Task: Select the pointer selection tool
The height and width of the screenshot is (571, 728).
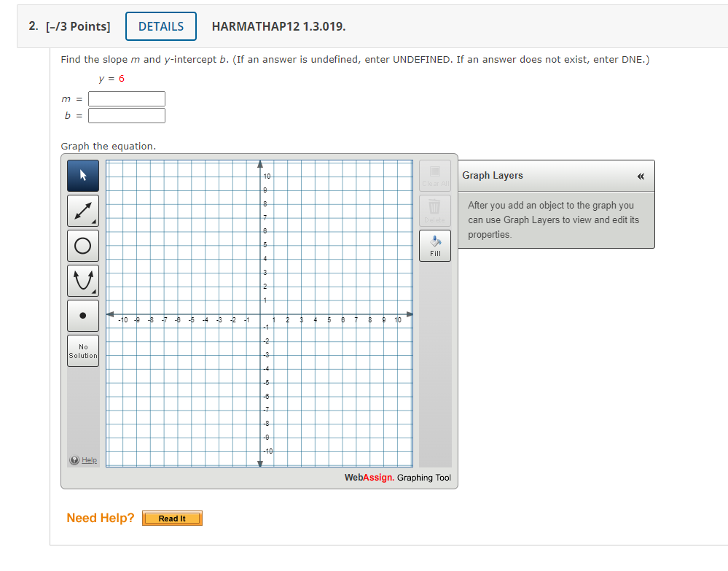Action: coord(82,175)
